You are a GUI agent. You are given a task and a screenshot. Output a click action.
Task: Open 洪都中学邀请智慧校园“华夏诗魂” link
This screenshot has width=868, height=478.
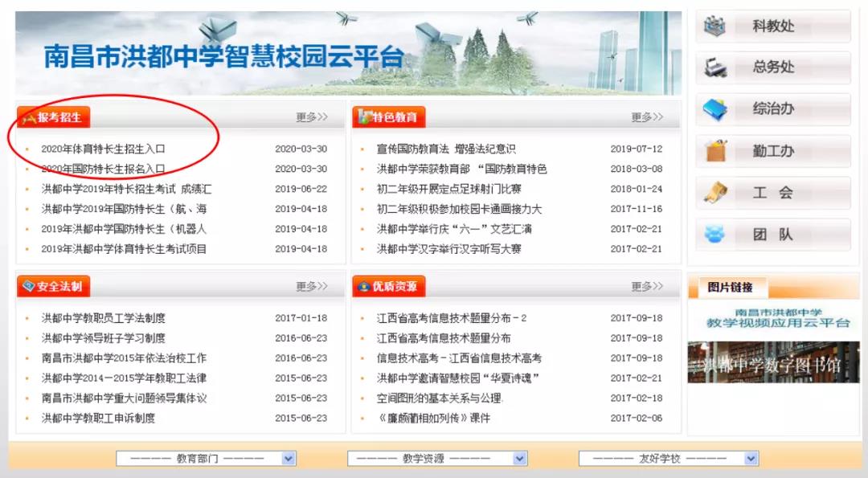click(458, 378)
